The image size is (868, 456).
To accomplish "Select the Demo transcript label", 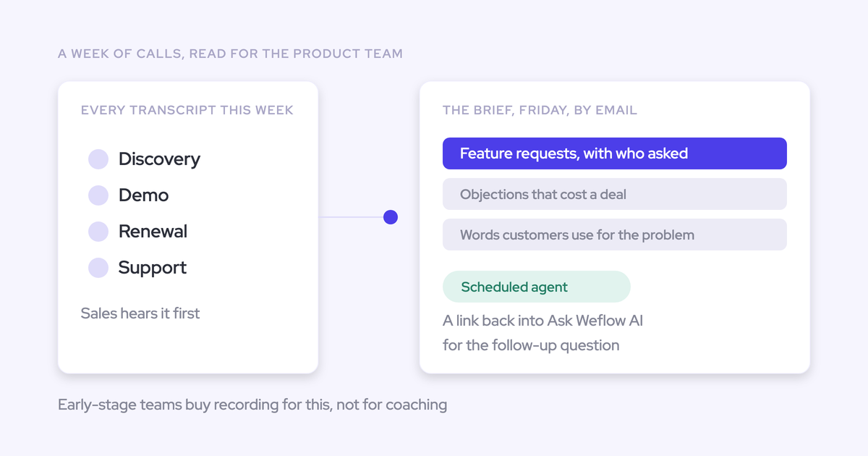I will [x=143, y=195].
